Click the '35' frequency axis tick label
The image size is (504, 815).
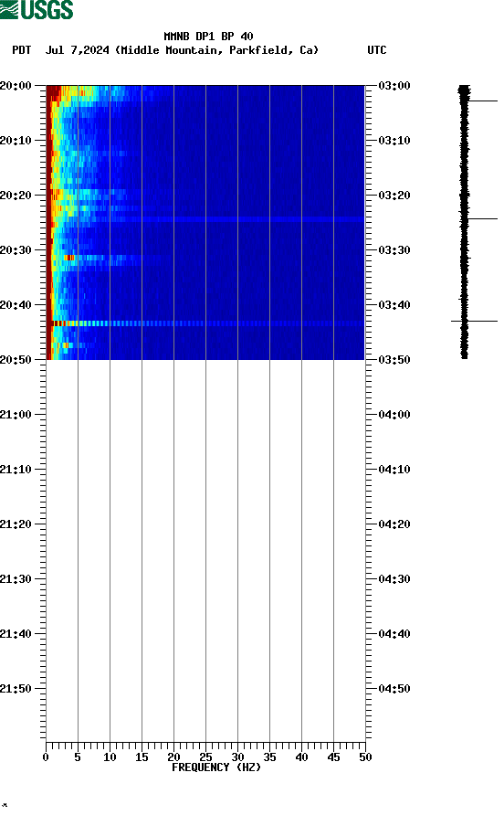(269, 757)
